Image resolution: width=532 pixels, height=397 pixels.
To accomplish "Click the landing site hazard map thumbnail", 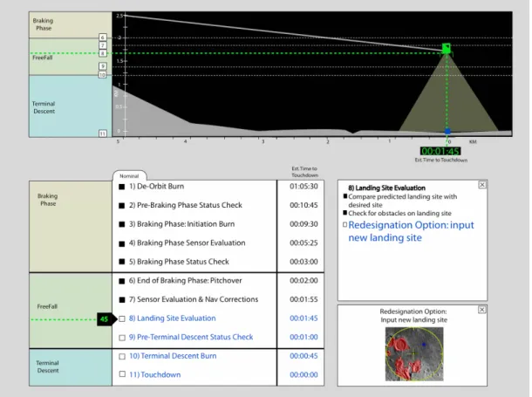I will [414, 354].
